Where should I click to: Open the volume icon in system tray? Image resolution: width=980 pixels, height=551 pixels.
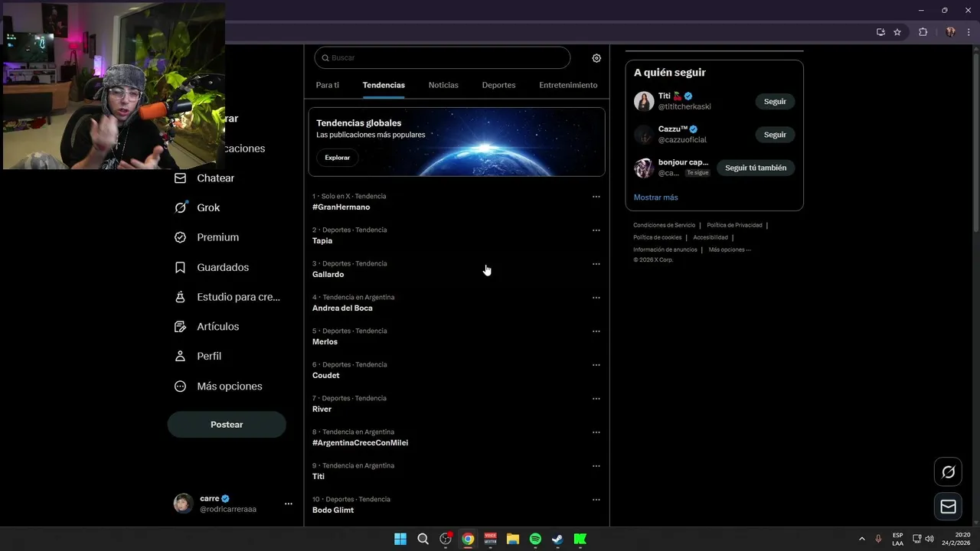[x=929, y=539]
